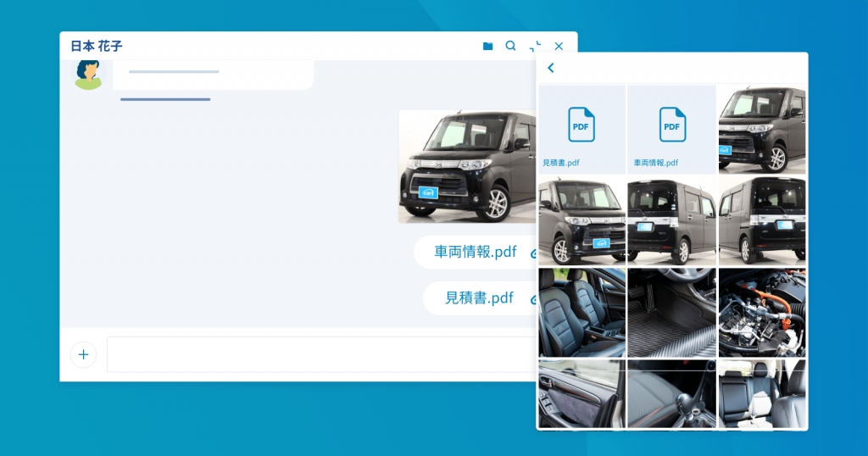Open the rear-left car view thumbnail

(762, 221)
